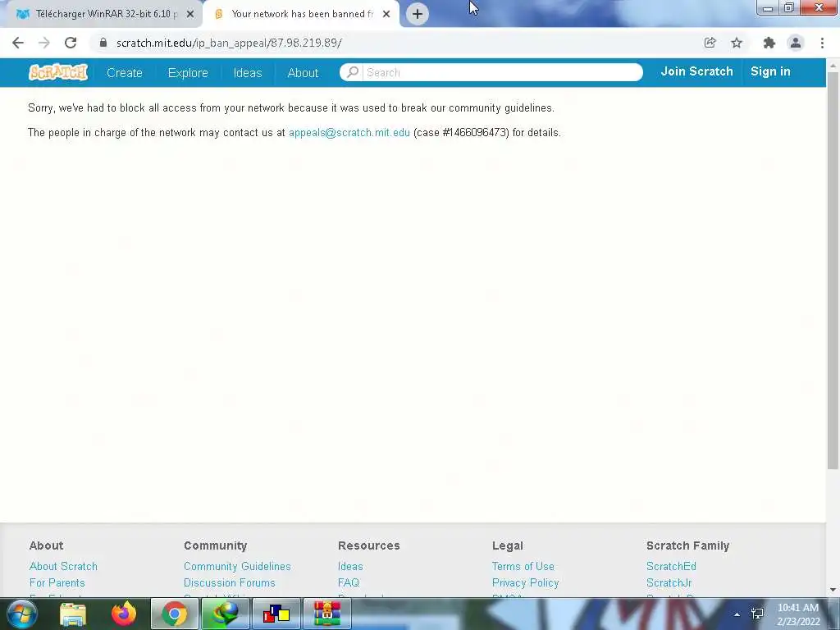Click the 'Legal' footer heading
This screenshot has height=630, width=840.
(508, 546)
